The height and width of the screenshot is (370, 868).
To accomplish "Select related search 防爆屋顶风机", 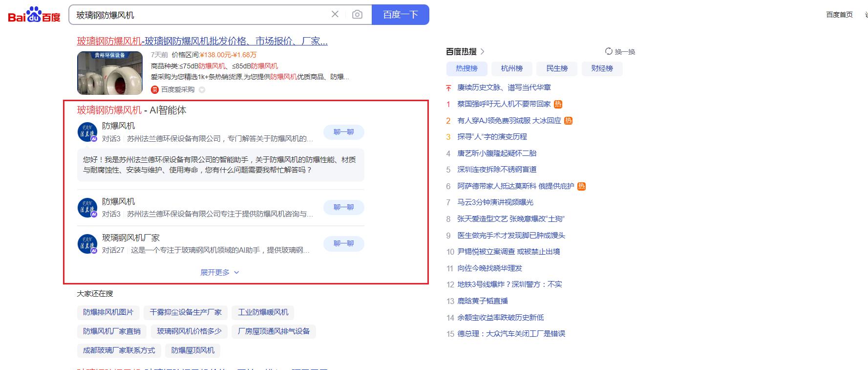I will 193,350.
